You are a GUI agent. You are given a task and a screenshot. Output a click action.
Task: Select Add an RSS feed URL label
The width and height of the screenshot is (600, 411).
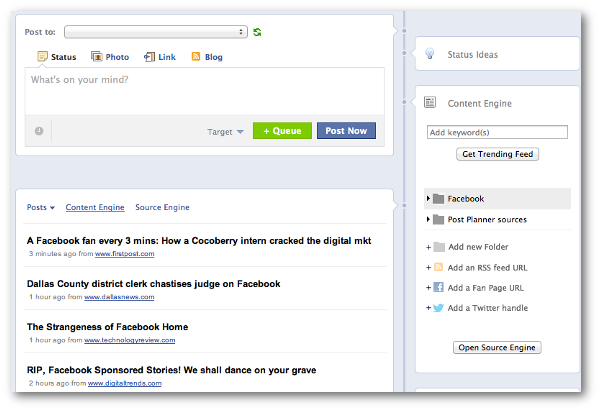tap(488, 267)
